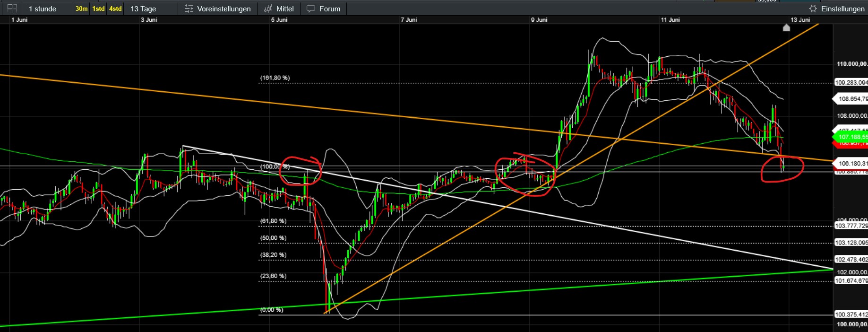
Task: Click the 110.000,00 axis value
Action: (x=852, y=64)
